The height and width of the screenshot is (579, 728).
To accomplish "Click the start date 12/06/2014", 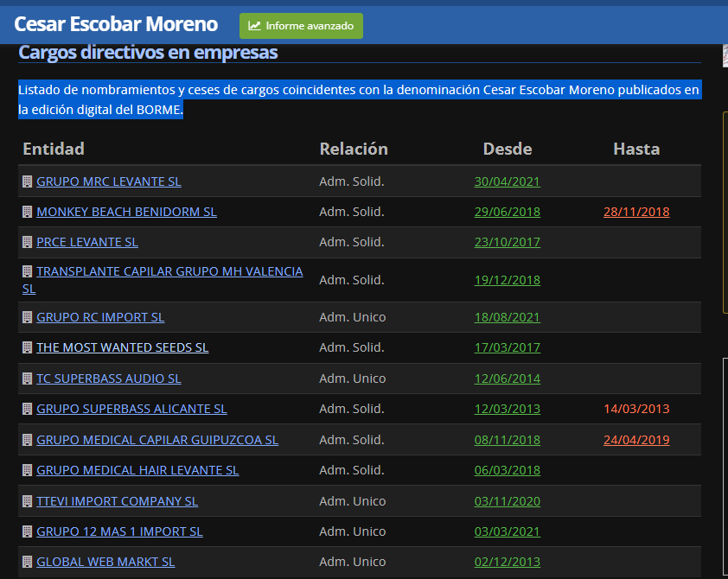I will [507, 379].
